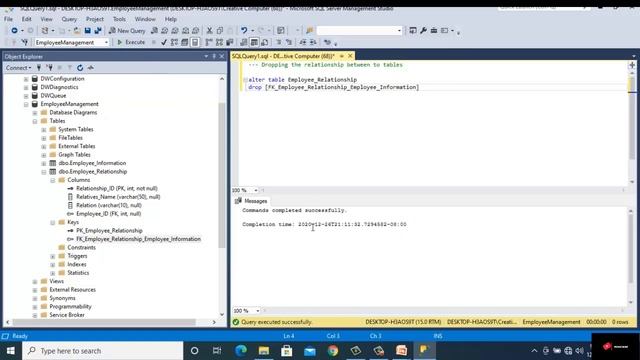Image resolution: width=640 pixels, height=360 pixels.
Task: Click the Cut scissors icon
Action: (x=209, y=31)
